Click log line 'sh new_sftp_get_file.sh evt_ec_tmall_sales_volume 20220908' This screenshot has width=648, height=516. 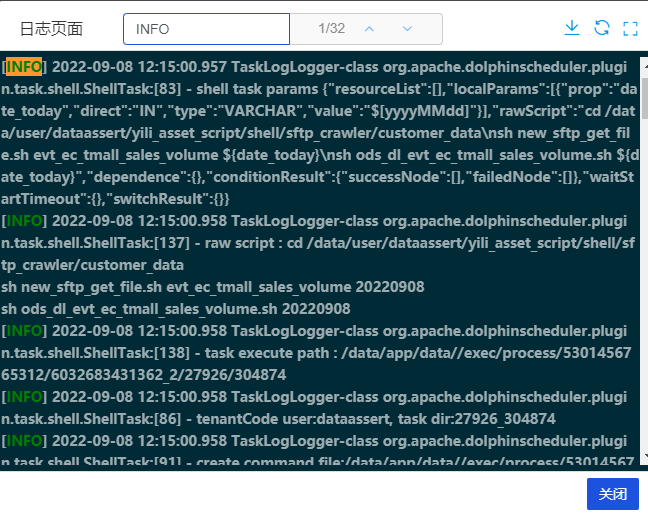(212, 287)
